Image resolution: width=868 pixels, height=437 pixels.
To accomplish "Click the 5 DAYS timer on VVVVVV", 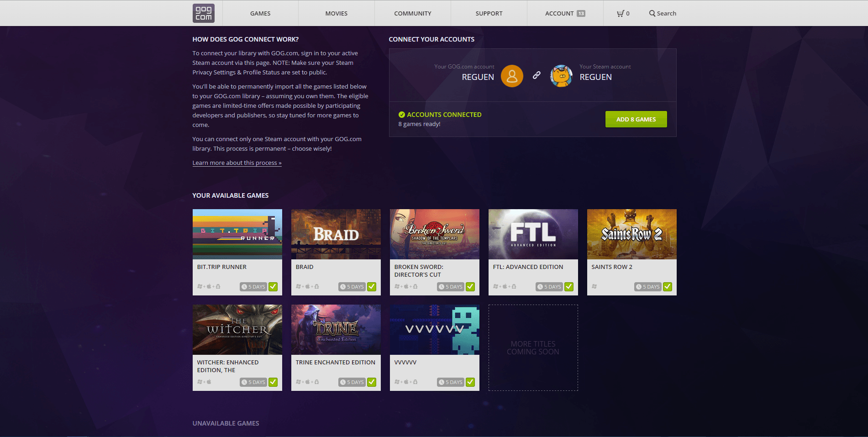I will [x=451, y=382].
